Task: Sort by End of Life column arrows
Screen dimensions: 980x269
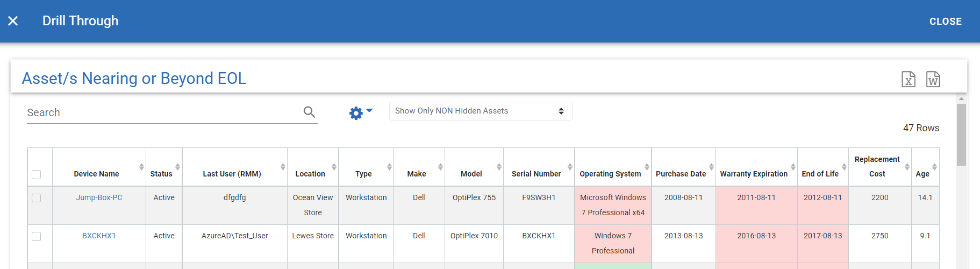Action: coord(844,167)
